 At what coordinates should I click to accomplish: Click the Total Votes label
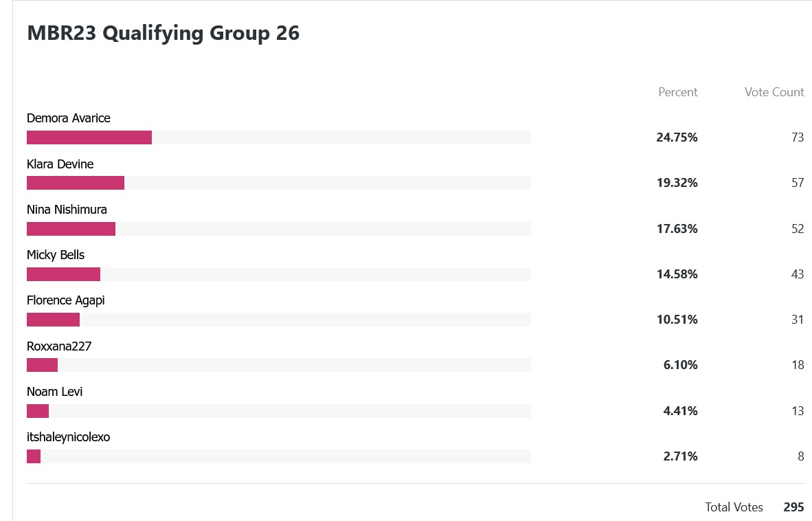(x=734, y=507)
